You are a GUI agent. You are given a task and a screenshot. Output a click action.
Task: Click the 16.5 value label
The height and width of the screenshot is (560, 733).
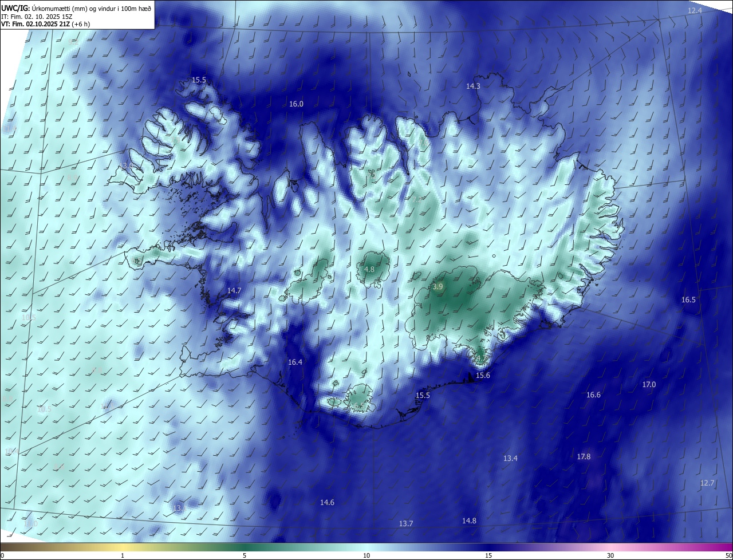click(x=688, y=300)
